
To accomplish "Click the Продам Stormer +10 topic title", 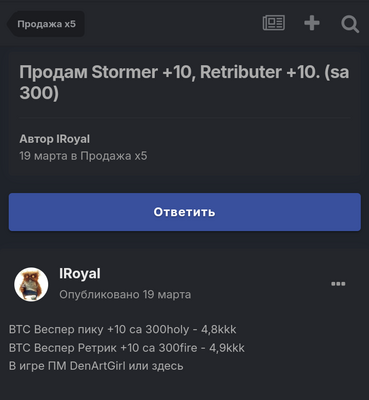I will coord(184,82).
